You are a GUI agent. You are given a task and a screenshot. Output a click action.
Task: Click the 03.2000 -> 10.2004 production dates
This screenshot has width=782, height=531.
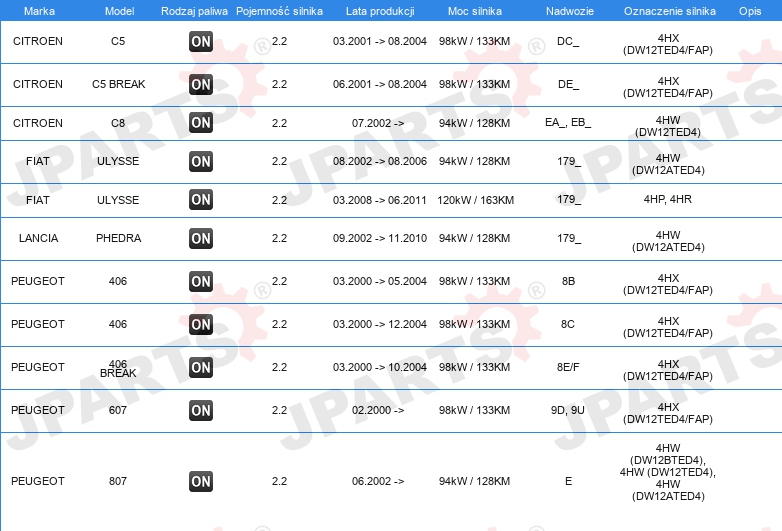380,367
